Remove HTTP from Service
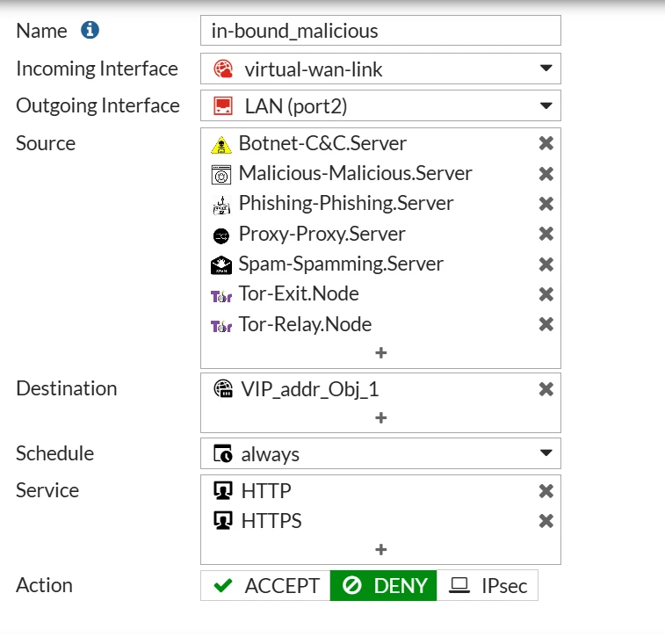Screen dimensions: 665x644 (x=546, y=491)
